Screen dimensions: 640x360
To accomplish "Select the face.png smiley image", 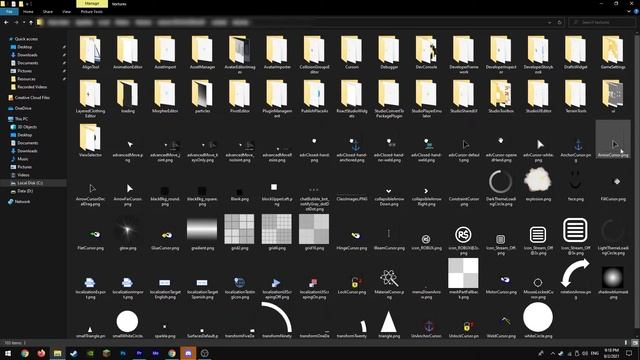I will click(x=576, y=186).
